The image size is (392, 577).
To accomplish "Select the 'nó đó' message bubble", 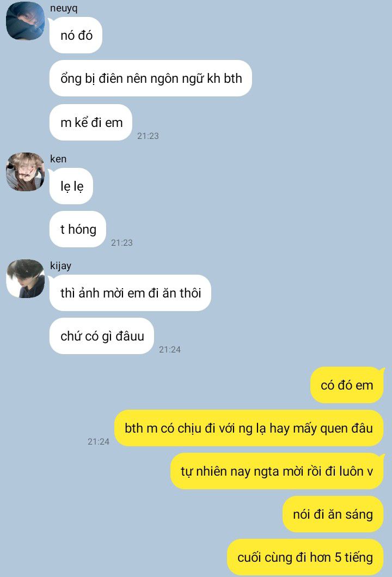I will coord(76,35).
